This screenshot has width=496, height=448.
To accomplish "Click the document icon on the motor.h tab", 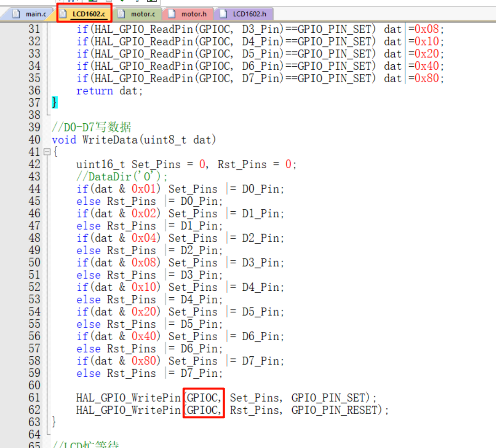I will [171, 14].
